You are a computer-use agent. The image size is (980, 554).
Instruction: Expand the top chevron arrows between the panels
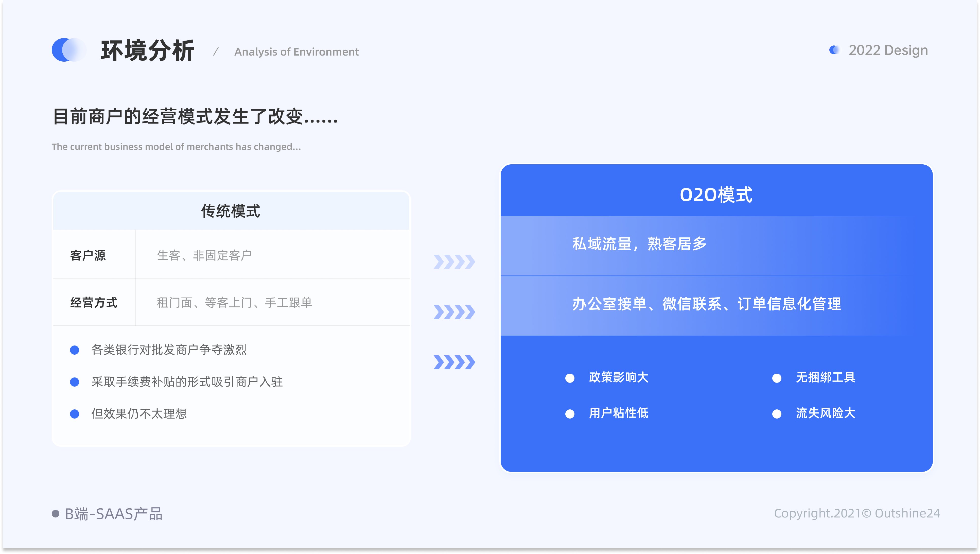pyautogui.click(x=455, y=262)
